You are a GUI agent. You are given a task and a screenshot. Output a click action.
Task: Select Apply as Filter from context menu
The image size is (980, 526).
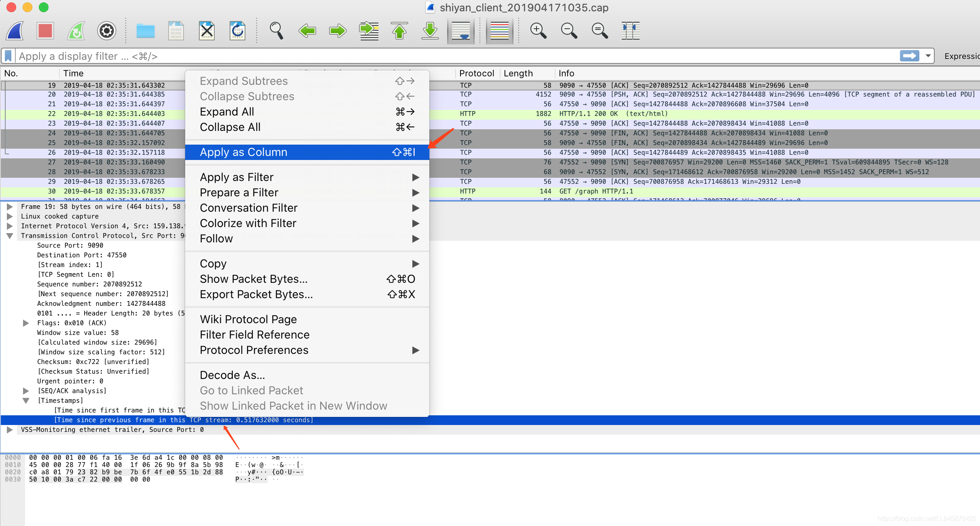point(236,177)
